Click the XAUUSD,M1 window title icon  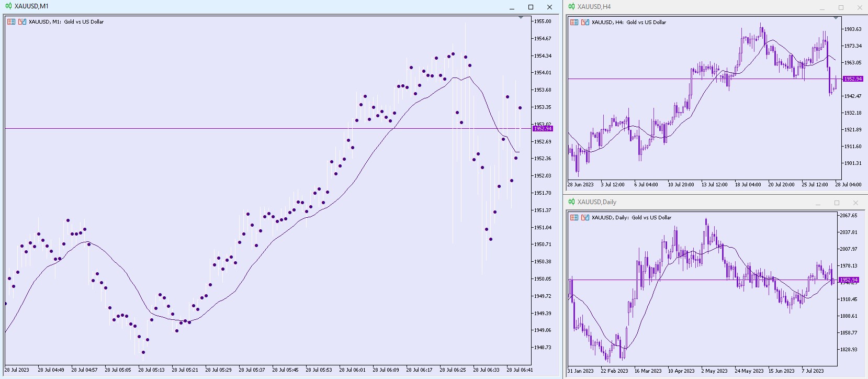8,6
